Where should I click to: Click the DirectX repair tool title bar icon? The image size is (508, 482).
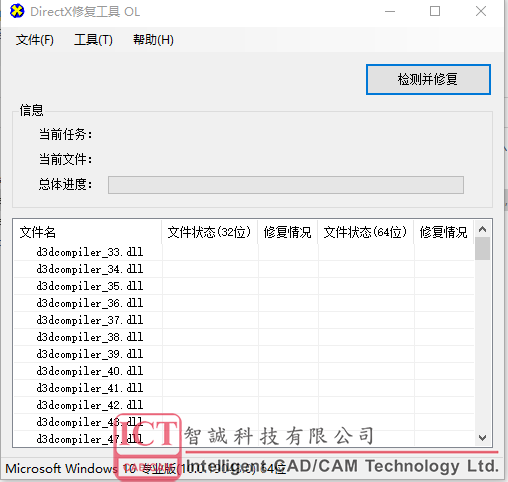point(17,11)
